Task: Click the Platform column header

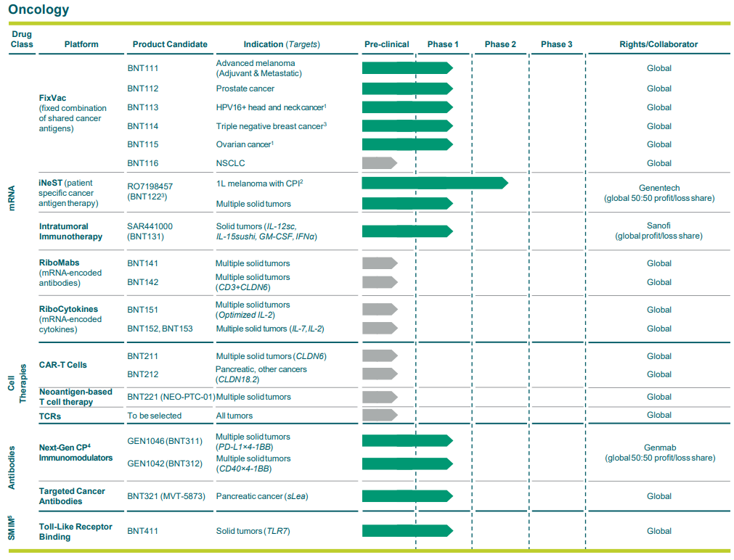Action: pyautogui.click(x=81, y=44)
